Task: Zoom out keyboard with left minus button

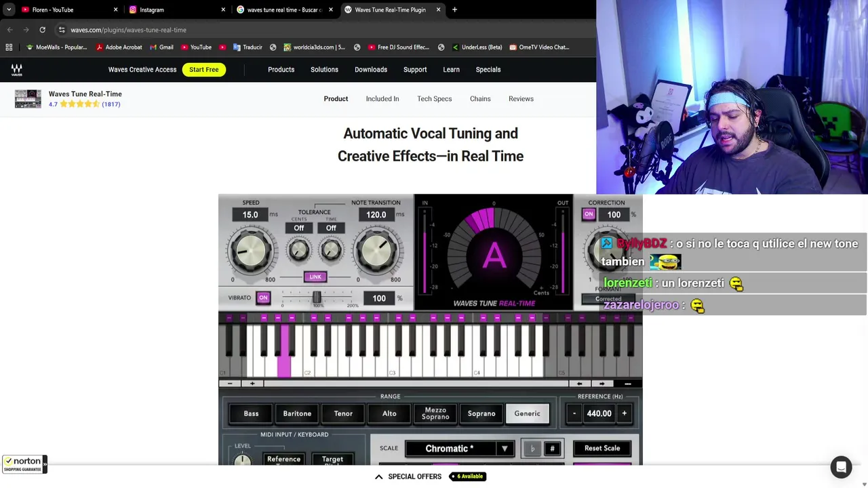Action: click(x=230, y=384)
